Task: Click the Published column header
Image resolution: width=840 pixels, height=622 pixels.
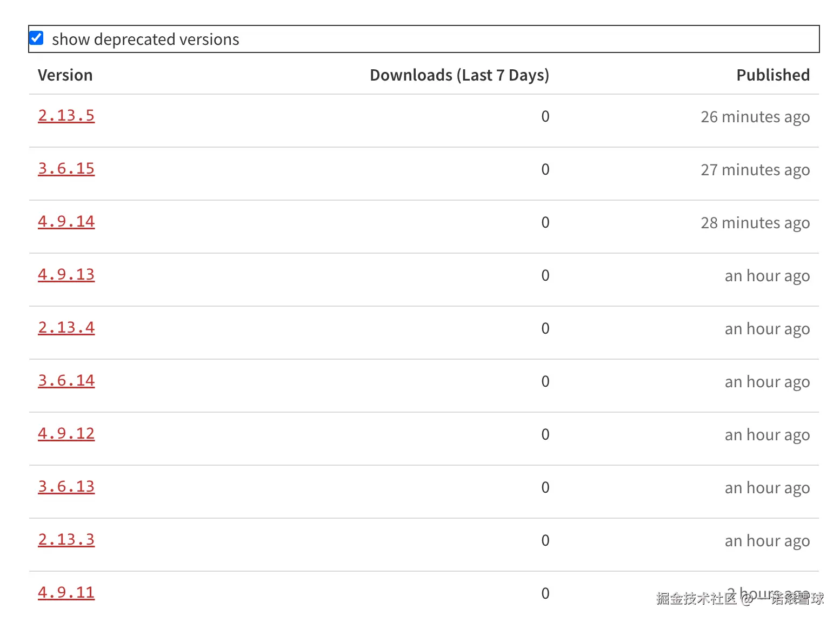Action: [772, 75]
